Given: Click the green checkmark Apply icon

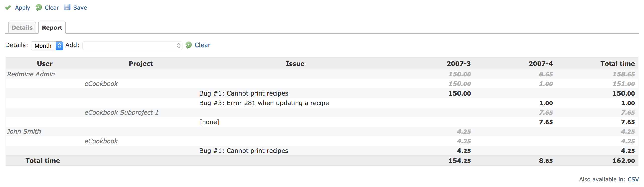Looking at the screenshot, I should [x=8, y=8].
